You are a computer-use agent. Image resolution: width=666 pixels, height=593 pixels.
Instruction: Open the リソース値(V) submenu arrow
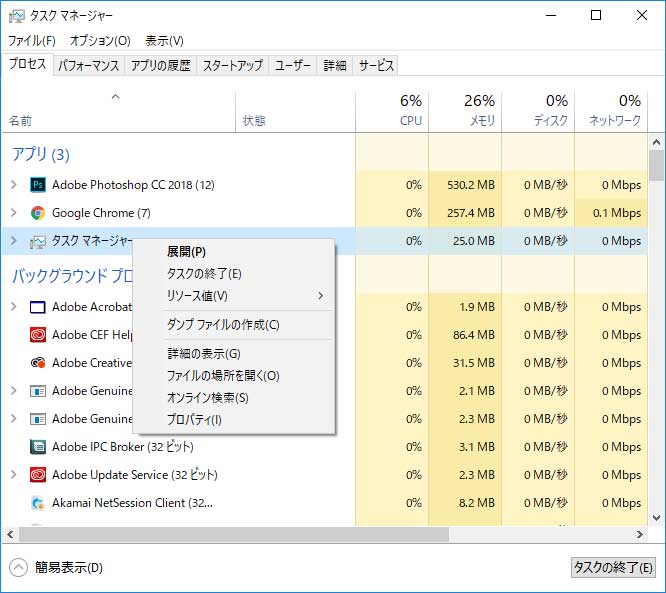click(x=321, y=296)
